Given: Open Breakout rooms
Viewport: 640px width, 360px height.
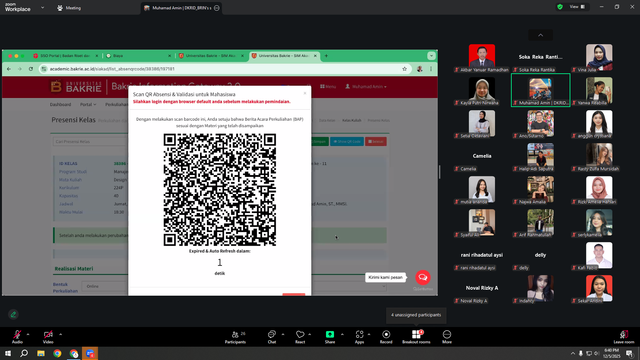Looking at the screenshot, I should pos(416,336).
